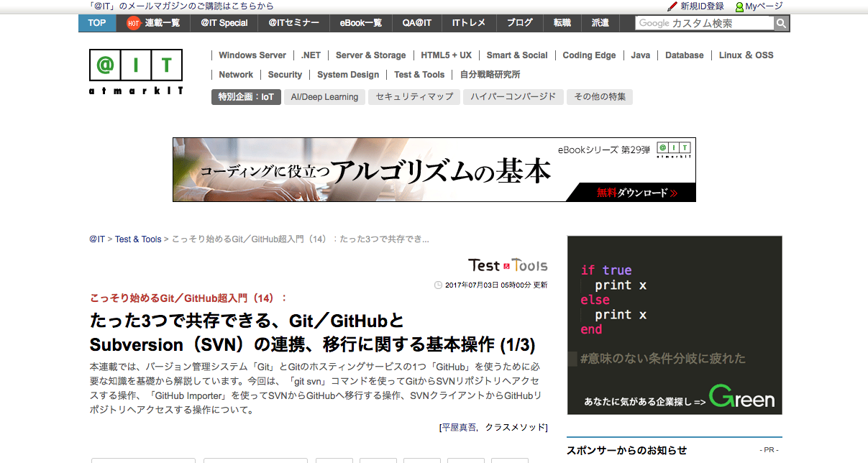Open the Security category link
This screenshot has width=868, height=463.
click(285, 75)
